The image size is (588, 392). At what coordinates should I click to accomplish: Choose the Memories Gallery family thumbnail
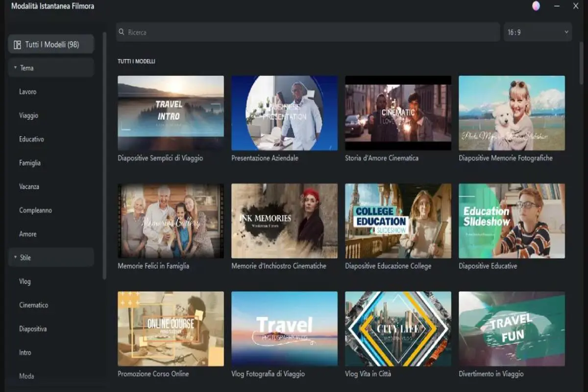tap(171, 221)
